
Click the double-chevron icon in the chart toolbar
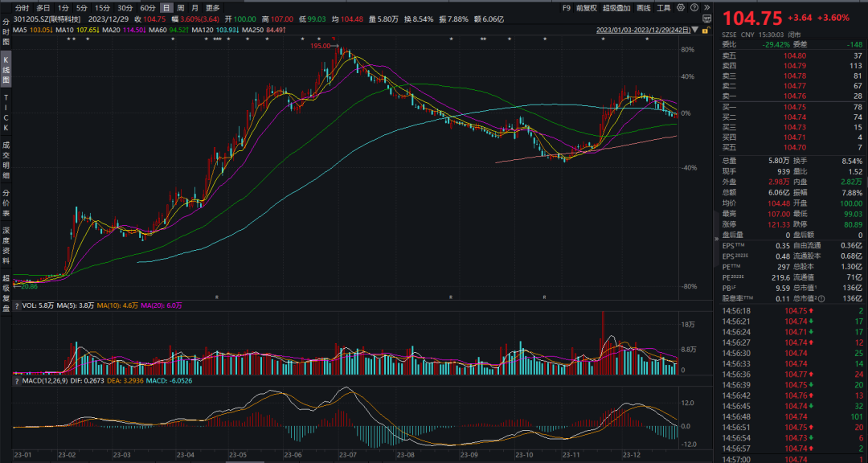coord(707,8)
